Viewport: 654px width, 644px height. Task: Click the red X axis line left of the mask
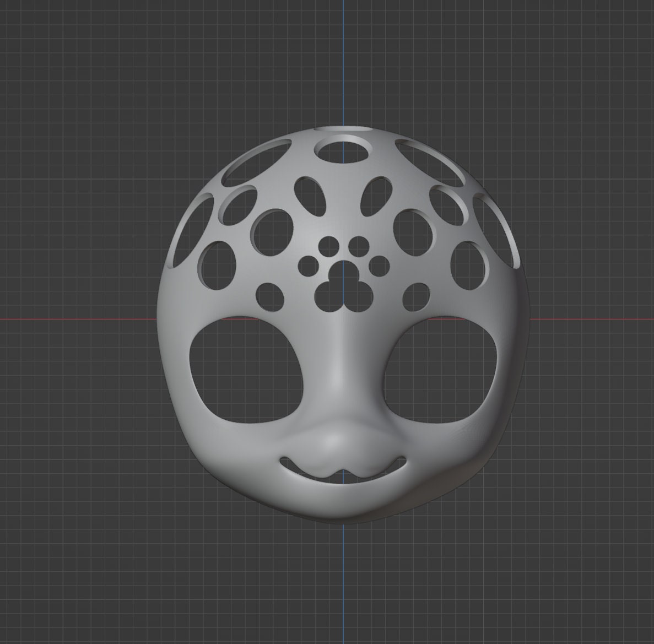pos(78,319)
